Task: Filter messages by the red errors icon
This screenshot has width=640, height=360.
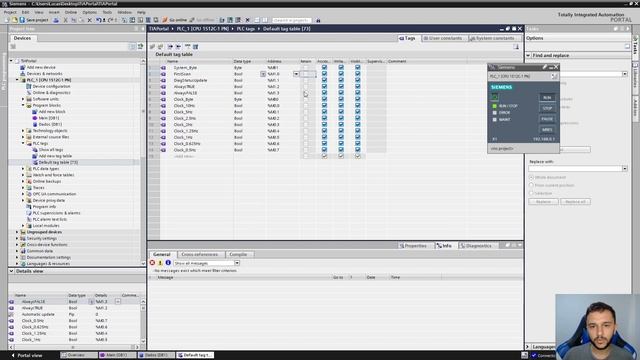Action: [152, 263]
